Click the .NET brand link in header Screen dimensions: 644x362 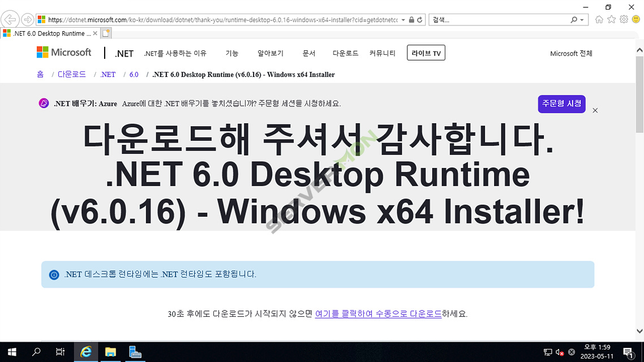tap(124, 54)
